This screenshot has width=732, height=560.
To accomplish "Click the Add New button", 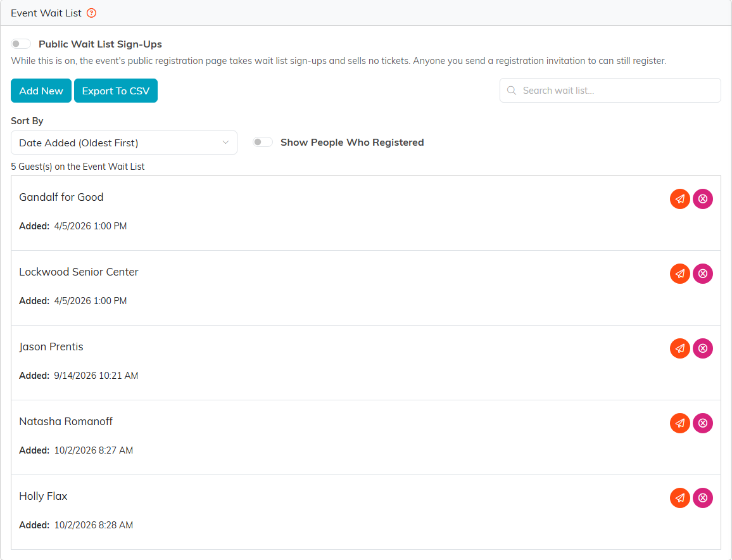I will [41, 91].
